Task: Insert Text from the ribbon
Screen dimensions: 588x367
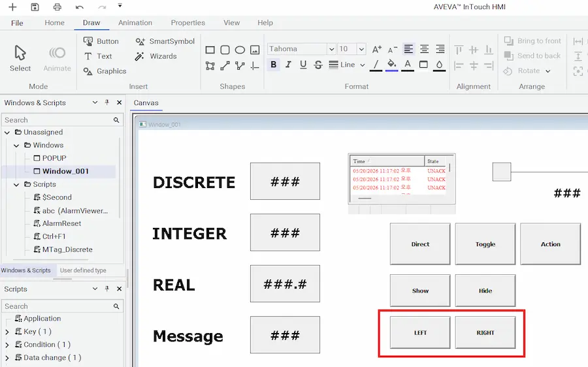Action: (x=98, y=56)
